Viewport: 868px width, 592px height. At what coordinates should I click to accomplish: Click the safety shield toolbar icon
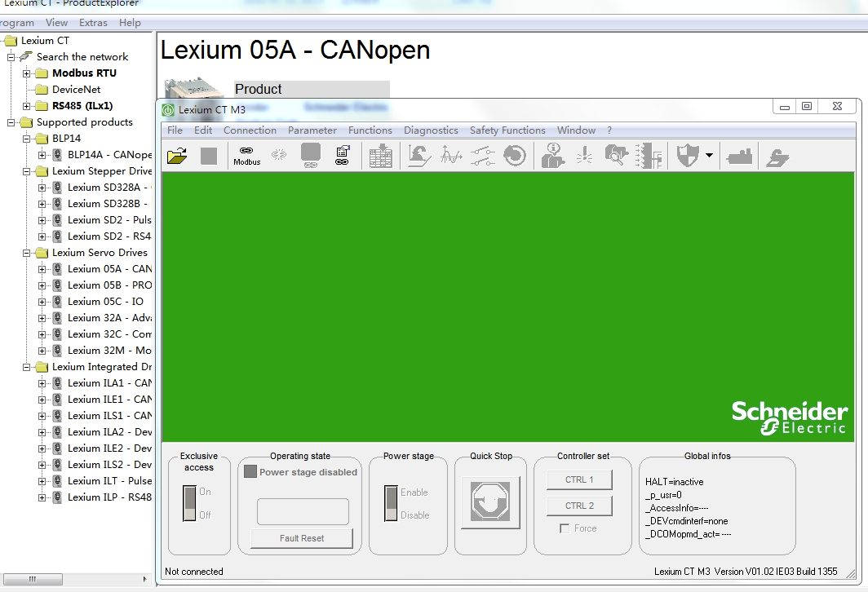pos(688,156)
